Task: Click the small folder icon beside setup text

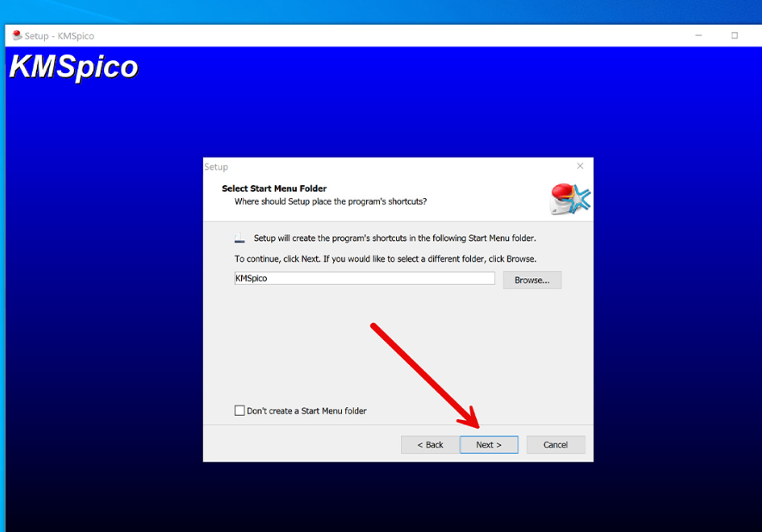Action: click(240, 238)
